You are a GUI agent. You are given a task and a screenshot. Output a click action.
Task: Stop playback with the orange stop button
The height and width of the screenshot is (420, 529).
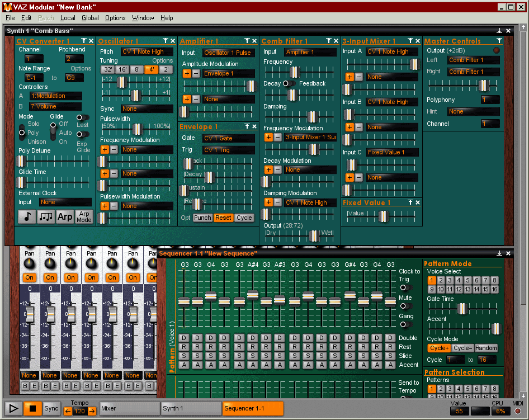click(32, 408)
